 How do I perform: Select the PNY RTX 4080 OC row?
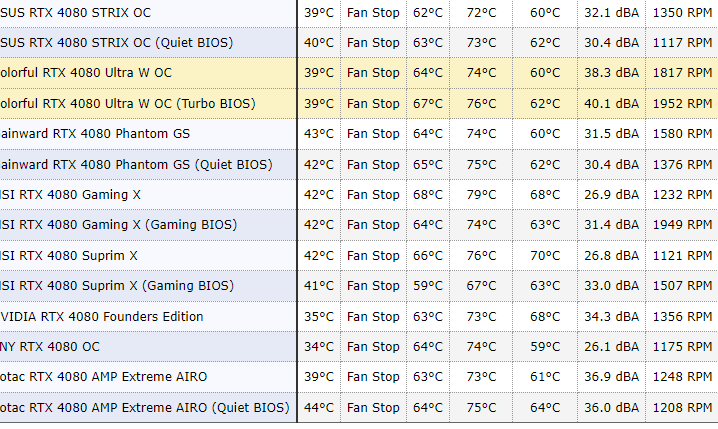pos(50,347)
